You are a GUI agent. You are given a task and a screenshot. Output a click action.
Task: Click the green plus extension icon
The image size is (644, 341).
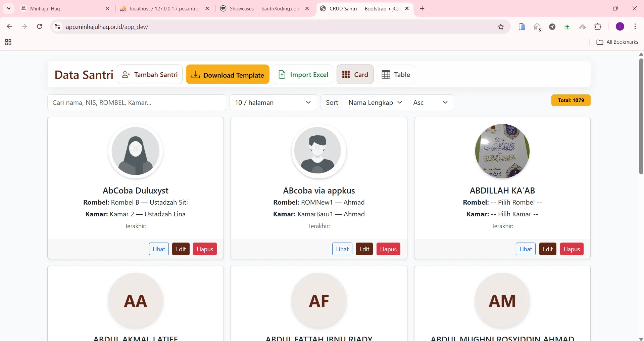coord(567,27)
